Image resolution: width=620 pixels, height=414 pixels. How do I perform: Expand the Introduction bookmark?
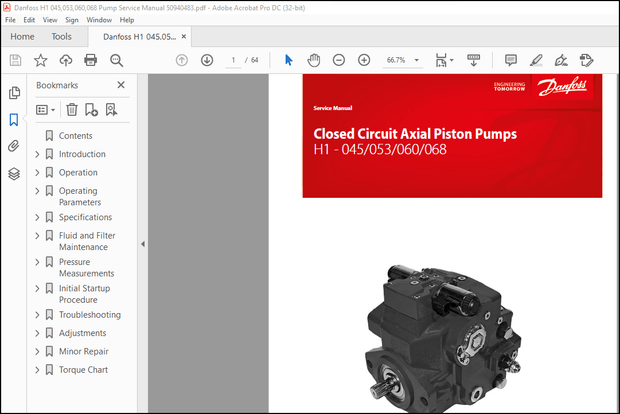(37, 154)
